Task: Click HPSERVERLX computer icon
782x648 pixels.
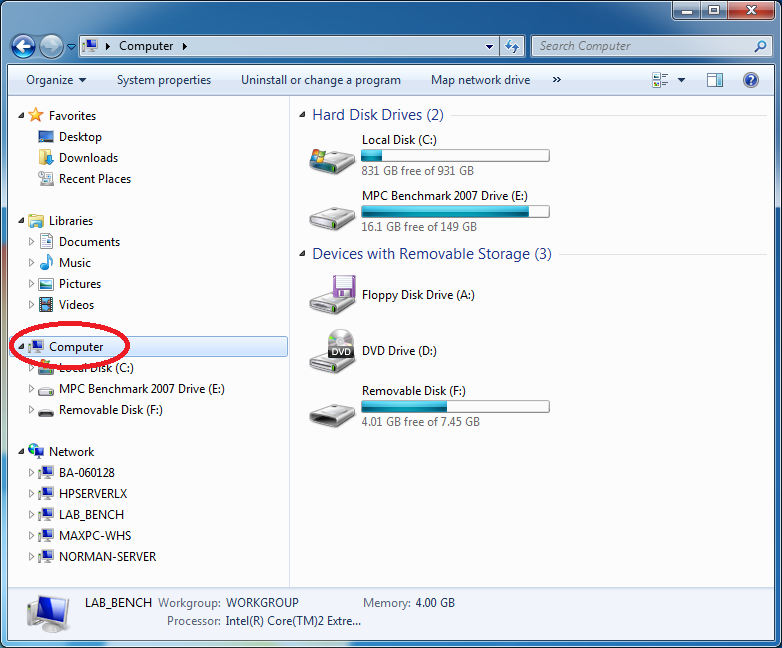Action: click(46, 493)
